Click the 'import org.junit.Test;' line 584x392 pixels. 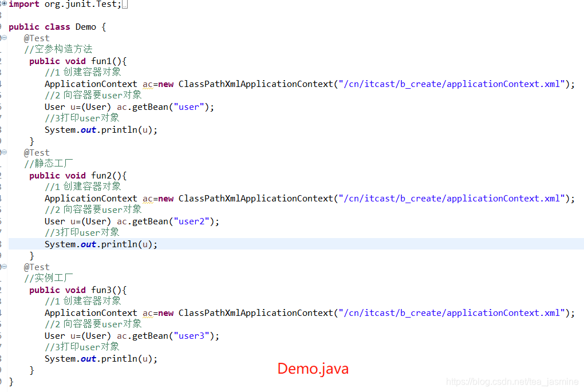pyautogui.click(x=65, y=4)
